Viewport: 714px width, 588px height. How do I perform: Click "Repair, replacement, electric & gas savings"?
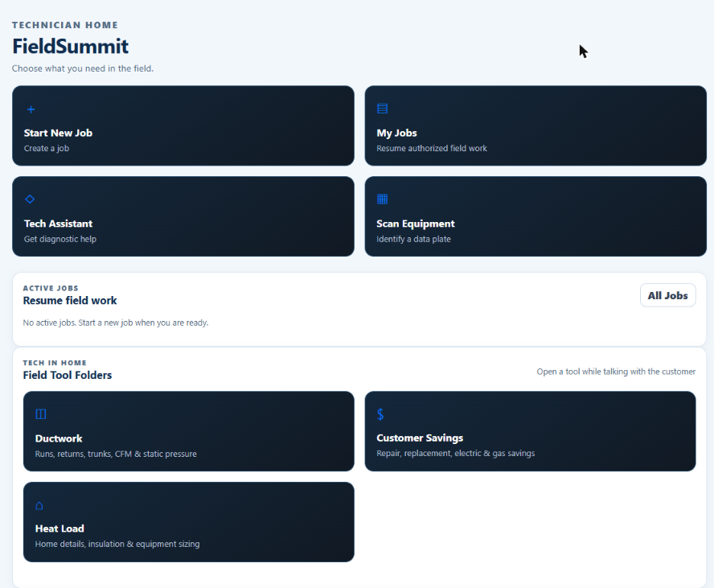pos(456,453)
